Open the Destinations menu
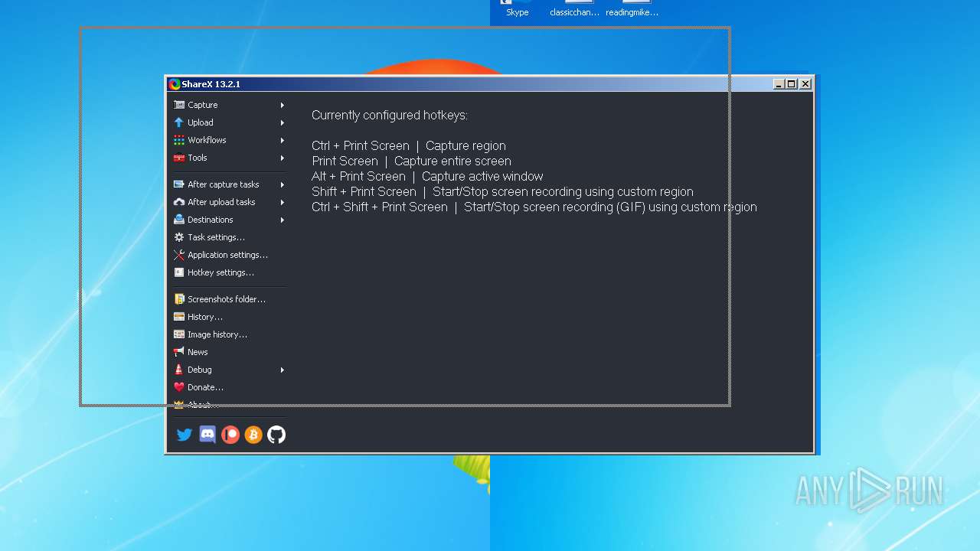 point(229,220)
